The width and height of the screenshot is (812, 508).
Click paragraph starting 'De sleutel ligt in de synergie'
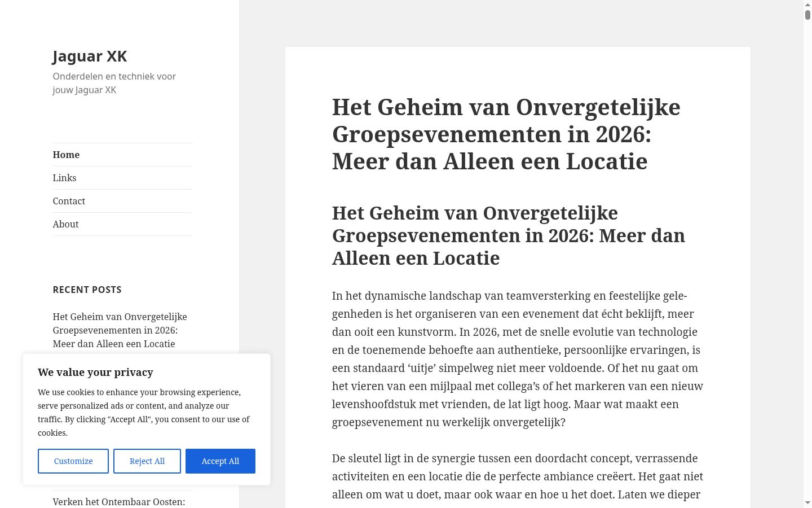pyautogui.click(x=517, y=476)
